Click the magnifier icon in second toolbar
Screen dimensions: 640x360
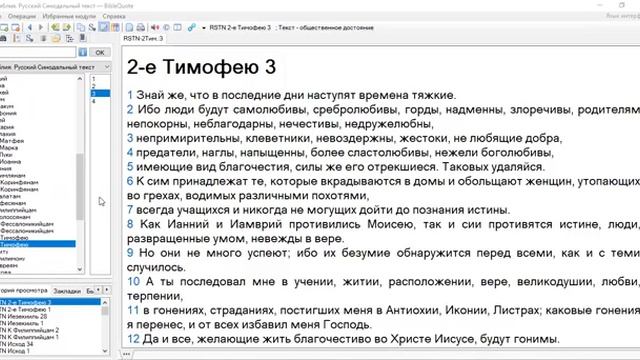coord(29,38)
